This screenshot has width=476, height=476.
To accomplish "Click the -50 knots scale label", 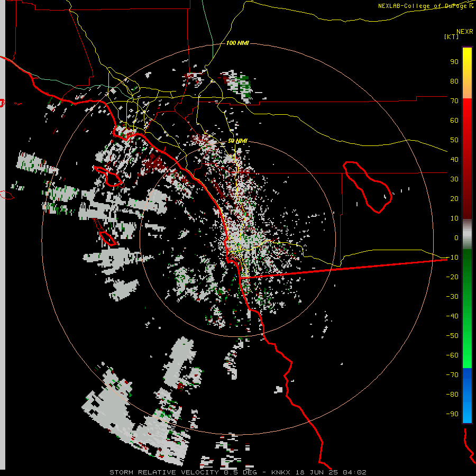I will tap(452, 335).
